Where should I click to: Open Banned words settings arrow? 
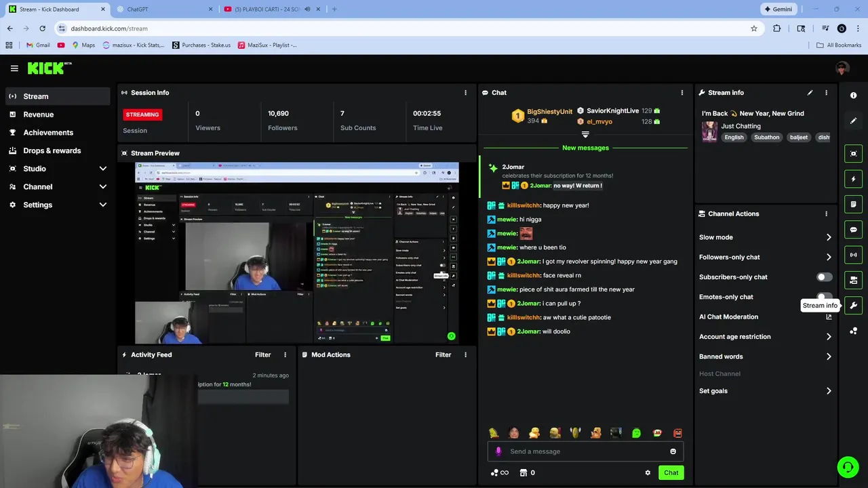click(x=829, y=357)
